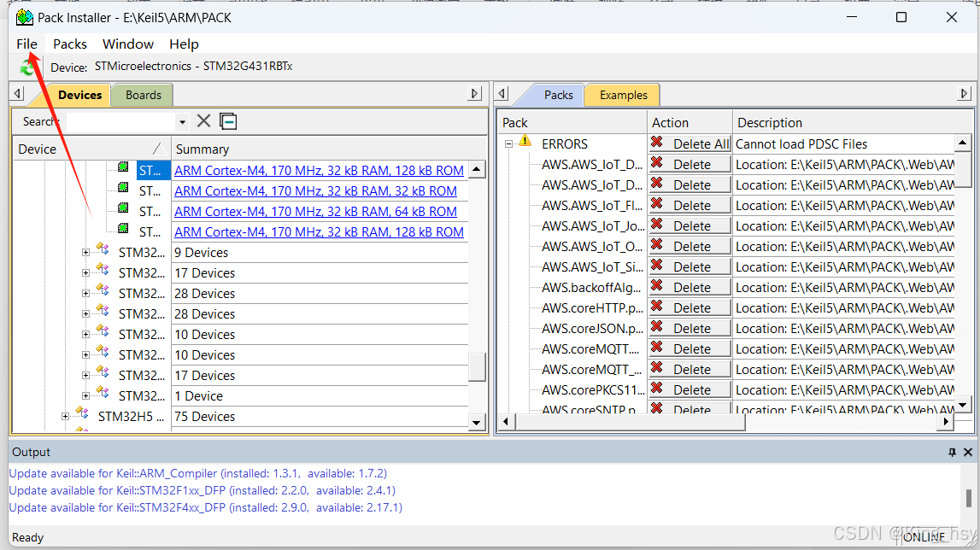Click the Pack column header
The height and width of the screenshot is (550, 980).
point(572,122)
